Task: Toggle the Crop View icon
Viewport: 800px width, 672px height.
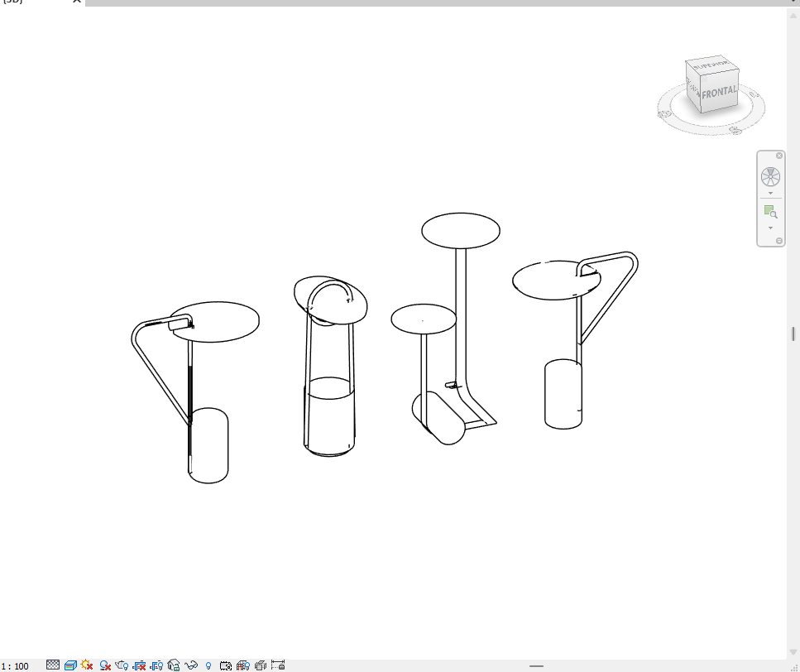Action: pos(139,665)
